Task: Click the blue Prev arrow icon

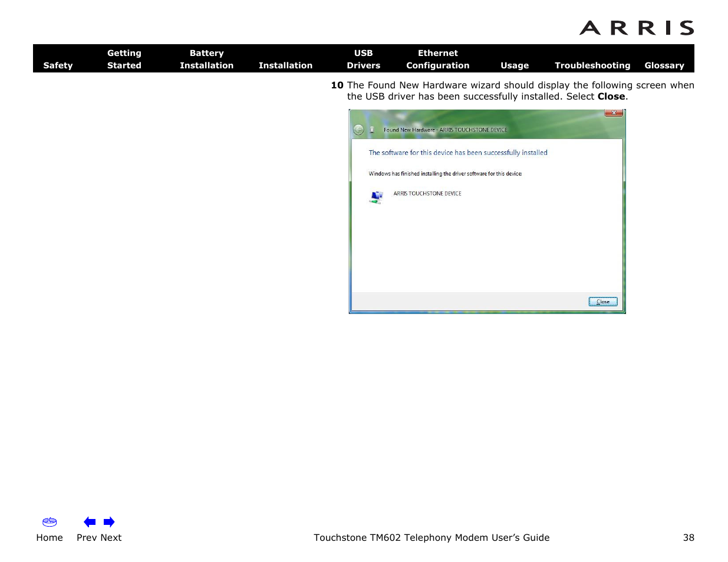Action: pyautogui.click(x=90, y=522)
